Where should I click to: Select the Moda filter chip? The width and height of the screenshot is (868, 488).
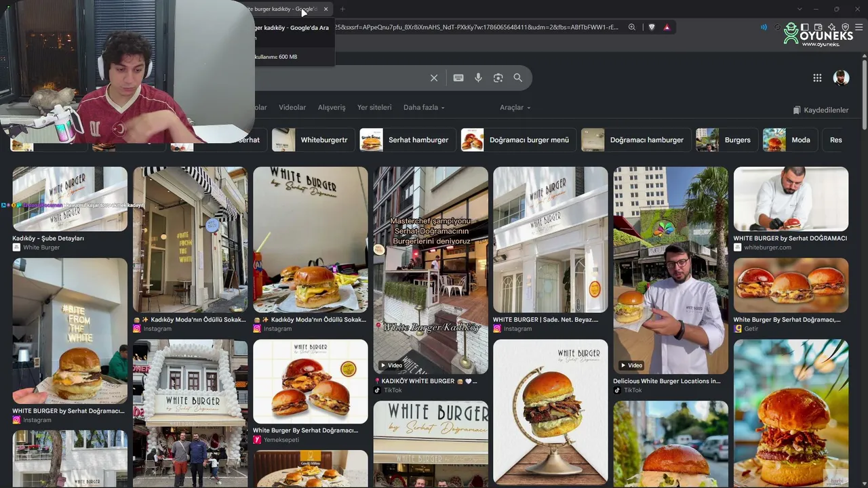789,140
